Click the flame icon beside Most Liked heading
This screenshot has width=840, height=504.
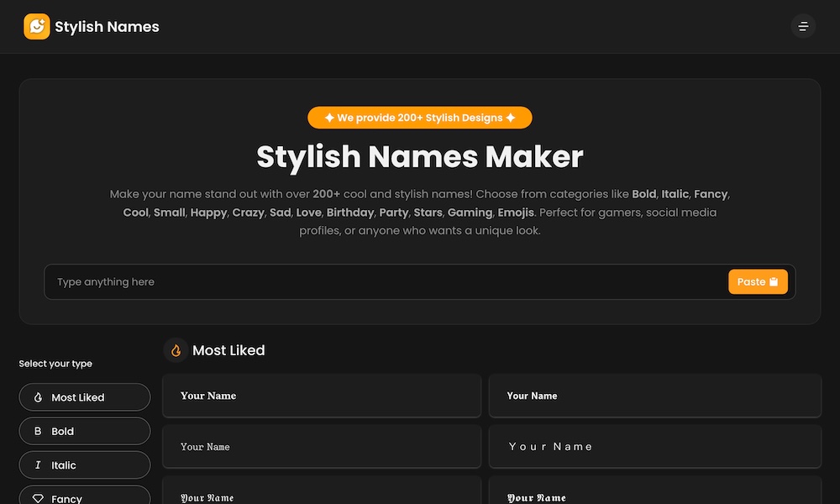point(176,350)
